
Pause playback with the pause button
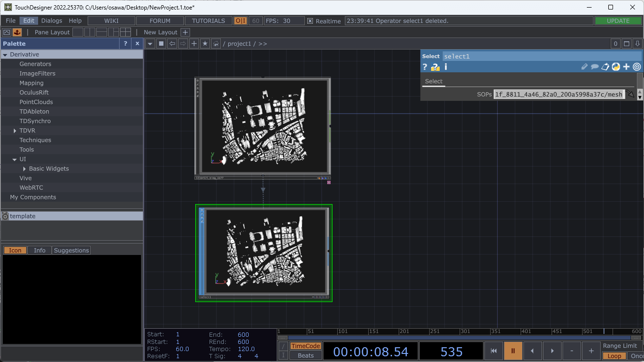513,351
